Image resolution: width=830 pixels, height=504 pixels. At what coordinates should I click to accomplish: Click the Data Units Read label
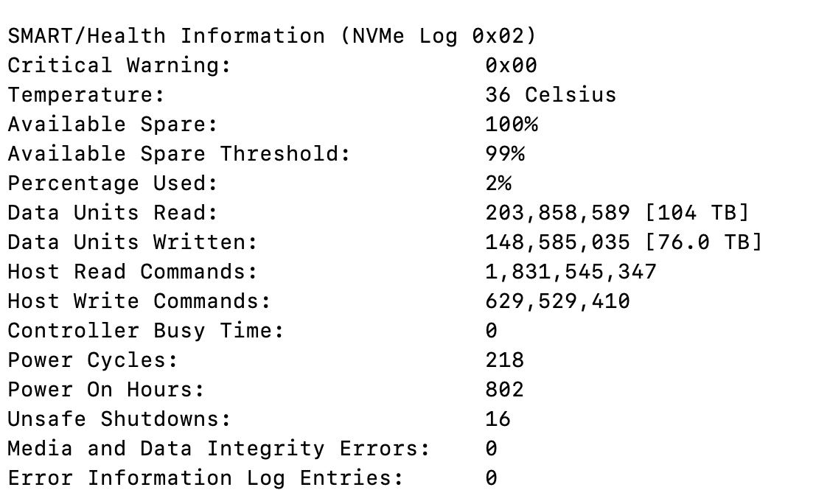[x=113, y=213]
